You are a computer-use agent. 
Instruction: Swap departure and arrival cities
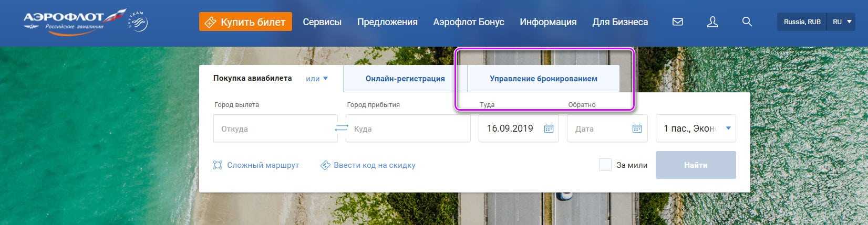click(x=342, y=128)
